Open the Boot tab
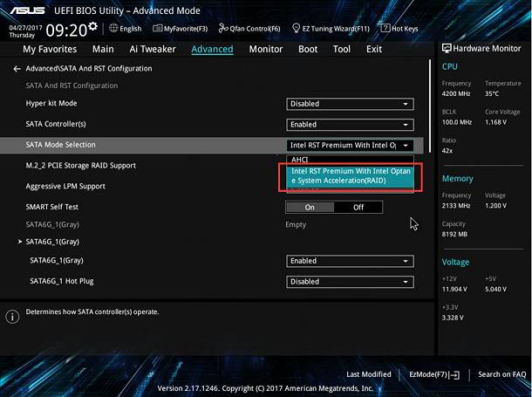 (308, 49)
